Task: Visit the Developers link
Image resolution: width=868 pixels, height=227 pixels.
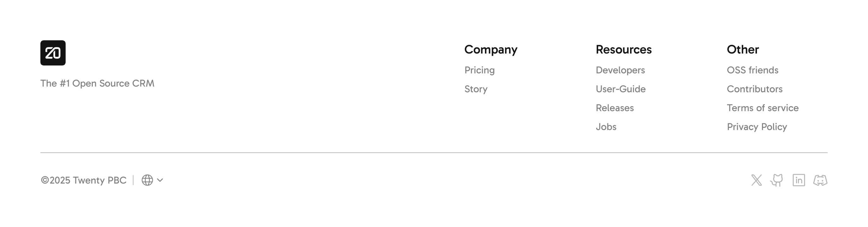Action: [x=620, y=70]
